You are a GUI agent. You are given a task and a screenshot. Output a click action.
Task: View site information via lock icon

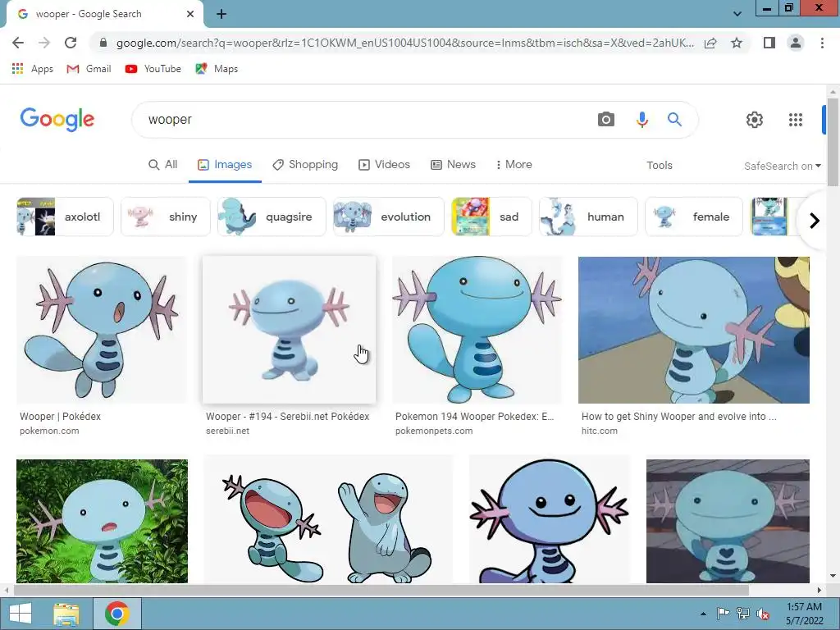click(103, 43)
